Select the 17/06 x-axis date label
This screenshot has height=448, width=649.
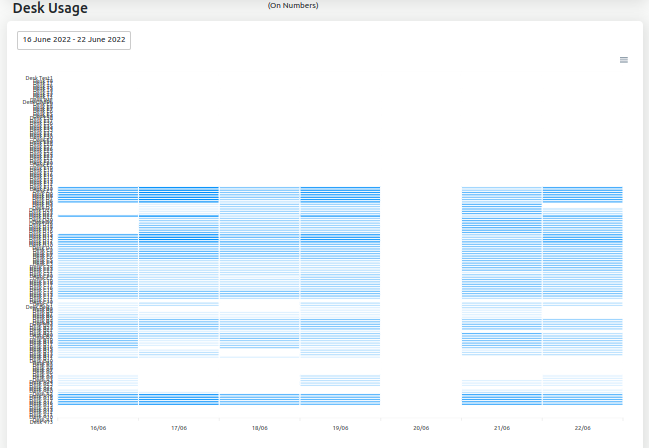click(x=179, y=428)
